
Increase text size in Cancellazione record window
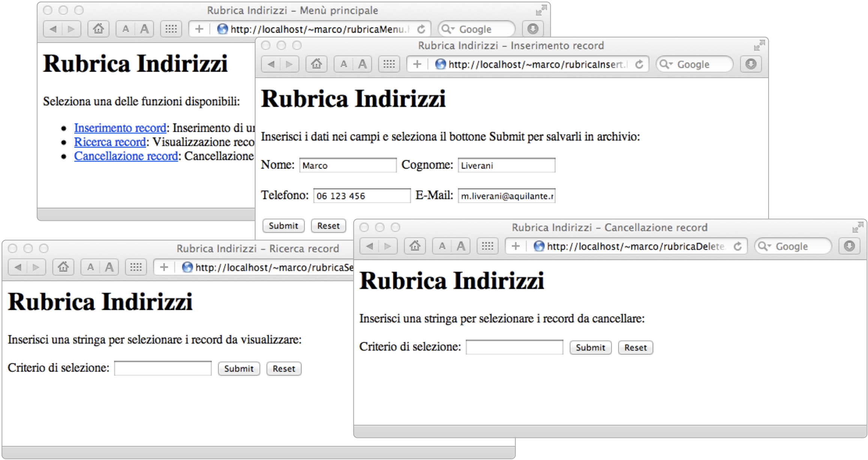point(461,246)
